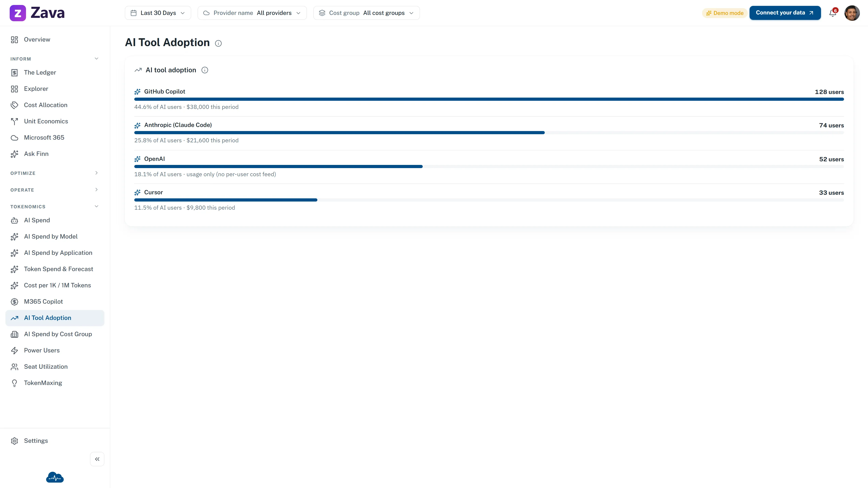Click the sparkle icon next to Cursor
The image size is (868, 488).
[137, 192]
